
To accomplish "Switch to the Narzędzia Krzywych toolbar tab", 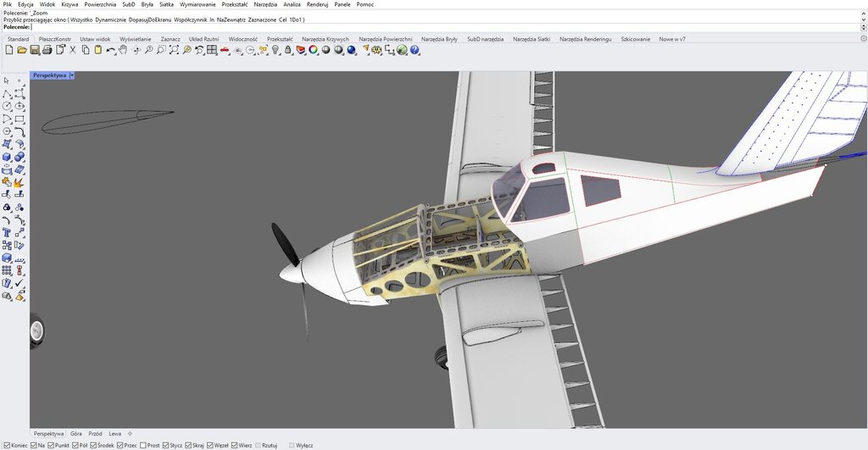I will 325,39.
